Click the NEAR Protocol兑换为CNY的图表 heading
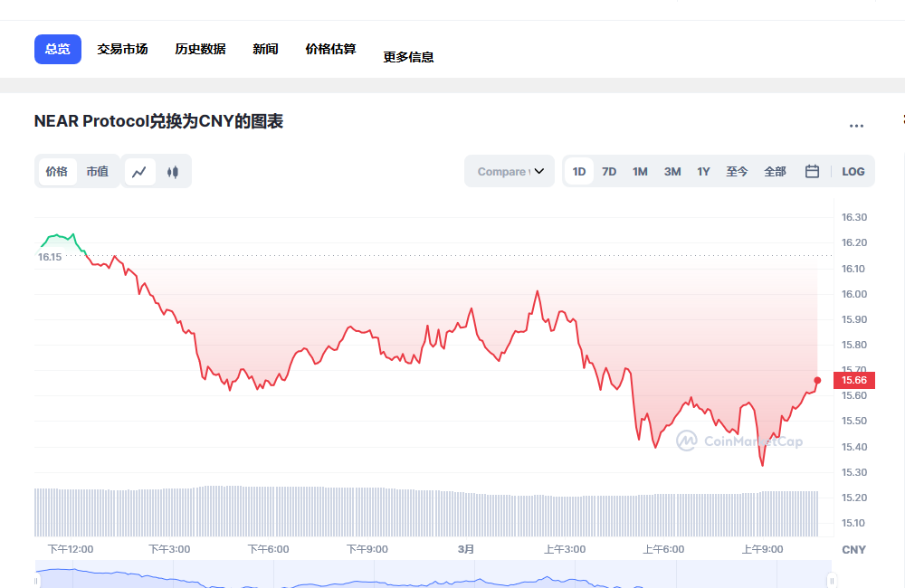Viewport: 905px width, 588px height. pyautogui.click(x=158, y=122)
